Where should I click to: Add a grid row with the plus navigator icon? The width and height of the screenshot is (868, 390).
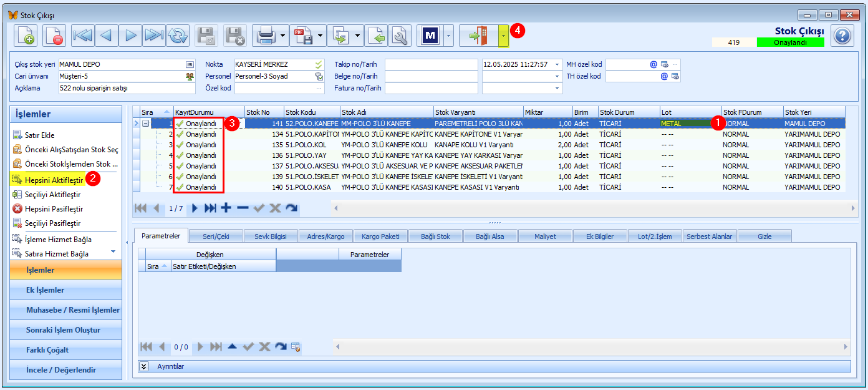[226, 208]
